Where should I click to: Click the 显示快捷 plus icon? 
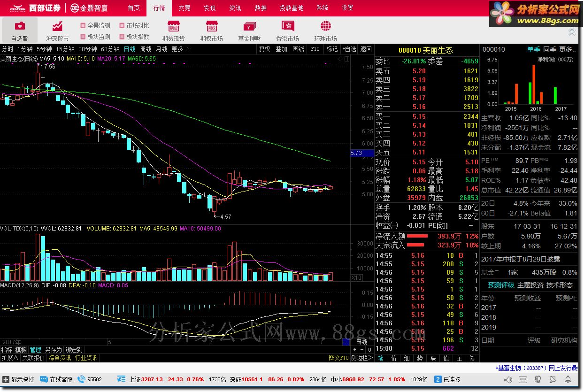point(6,379)
